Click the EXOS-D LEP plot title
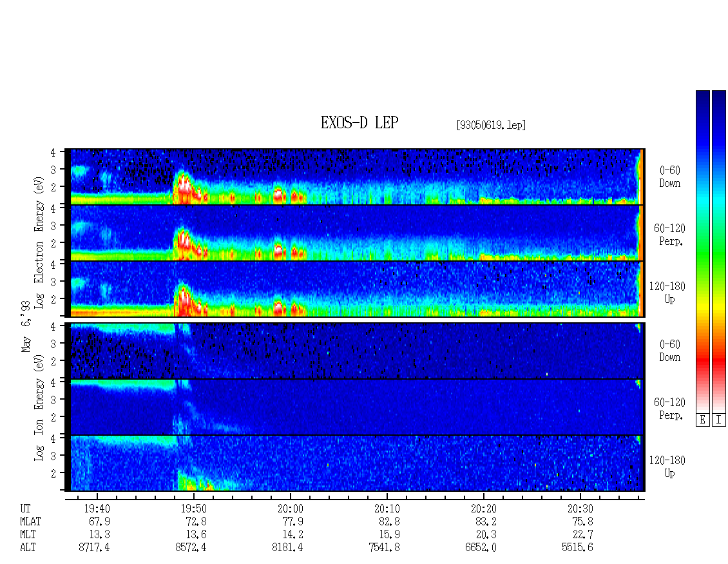 click(359, 122)
